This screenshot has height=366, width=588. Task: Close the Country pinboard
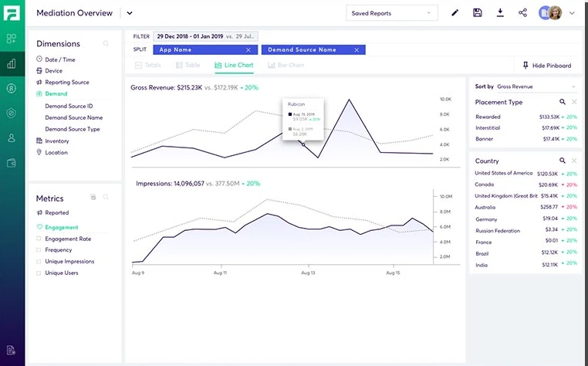(574, 161)
